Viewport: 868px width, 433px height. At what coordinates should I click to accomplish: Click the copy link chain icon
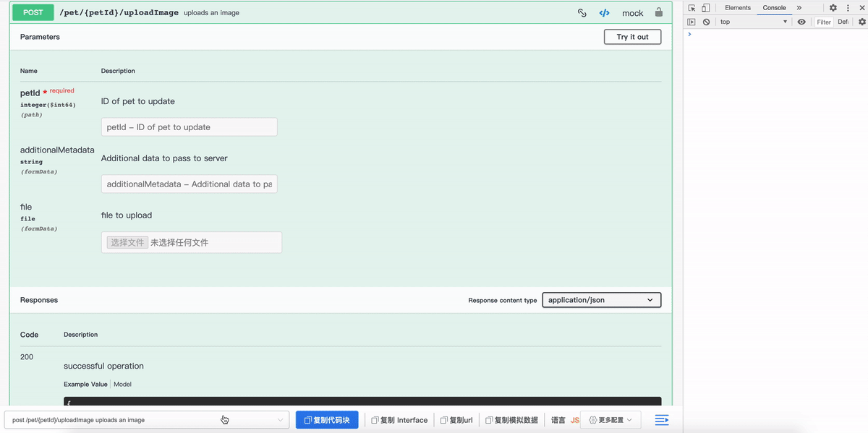582,13
